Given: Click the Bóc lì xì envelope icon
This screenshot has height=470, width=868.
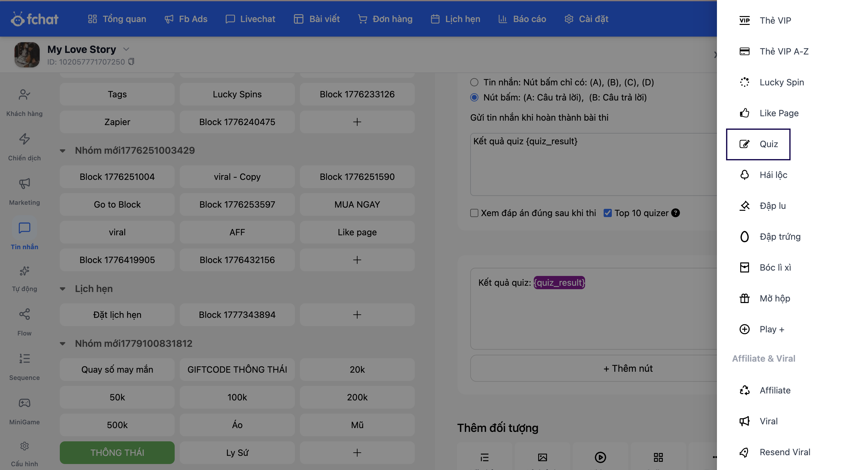Looking at the screenshot, I should pos(744,267).
